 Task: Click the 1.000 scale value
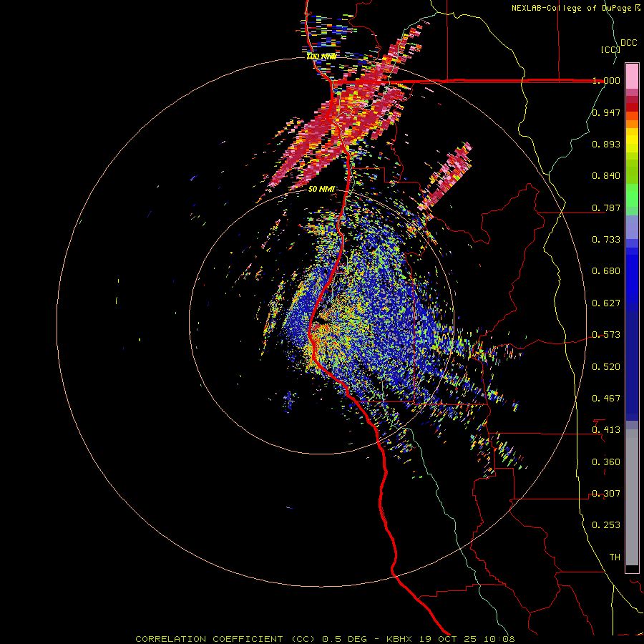[606, 80]
